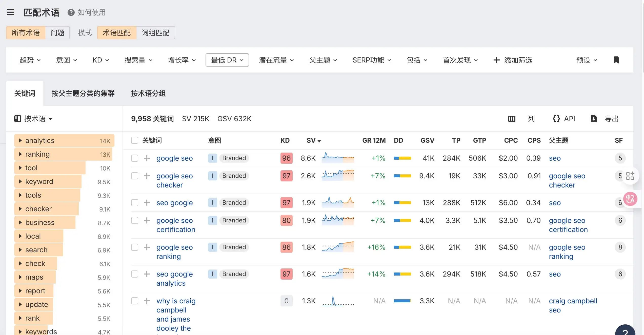Check the checkbox next to "google seo checker"
This screenshot has height=335, width=644.
tap(134, 176)
